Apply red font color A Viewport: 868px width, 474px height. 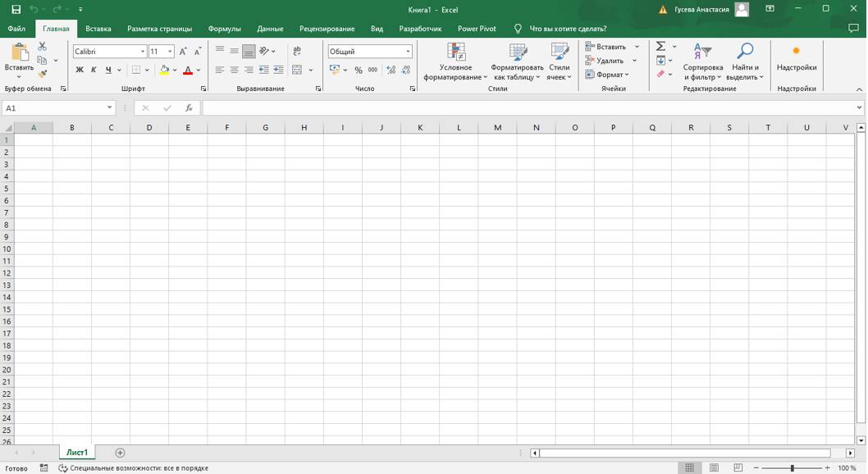pyautogui.click(x=188, y=70)
